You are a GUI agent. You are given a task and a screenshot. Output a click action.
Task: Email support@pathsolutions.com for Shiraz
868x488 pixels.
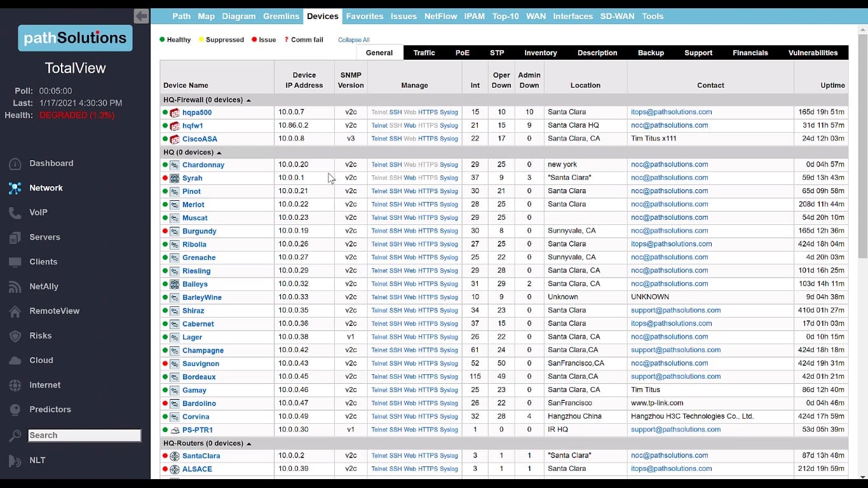coord(675,311)
